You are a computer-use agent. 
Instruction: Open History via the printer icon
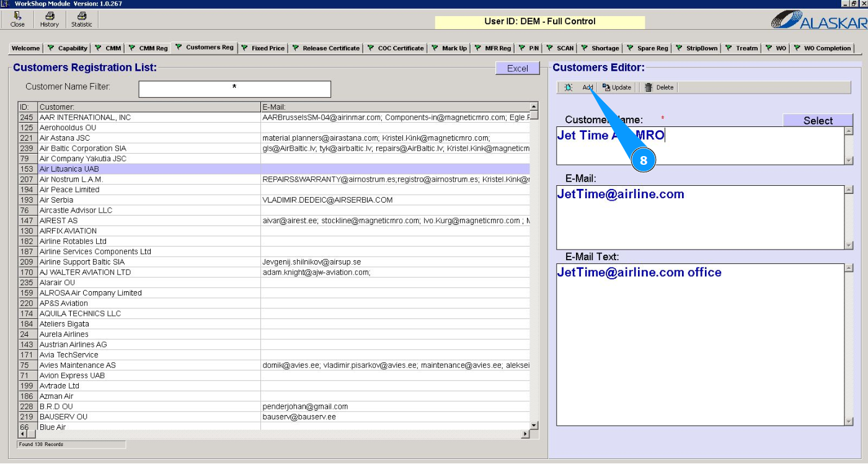click(50, 16)
